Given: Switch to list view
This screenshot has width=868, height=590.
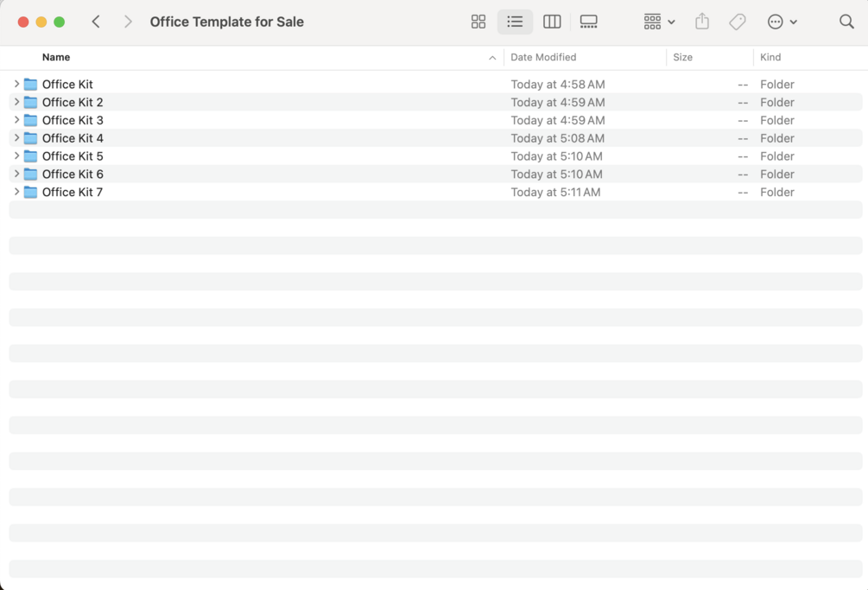Looking at the screenshot, I should (515, 22).
